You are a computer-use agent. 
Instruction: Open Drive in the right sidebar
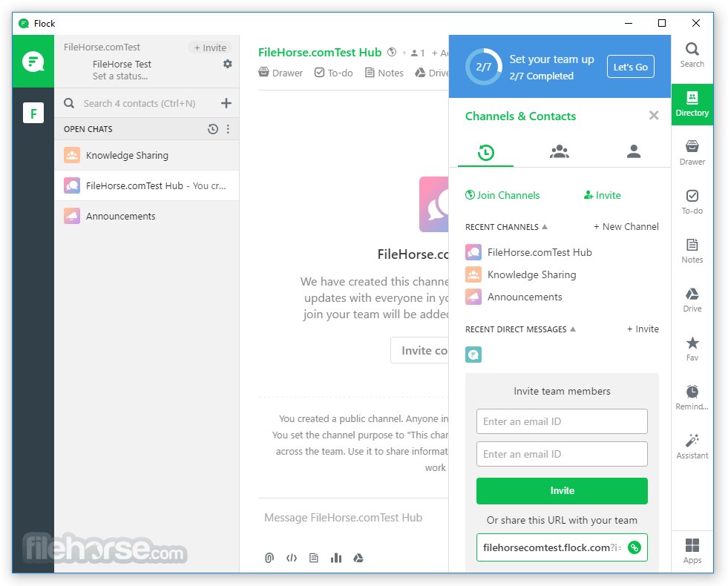click(x=692, y=300)
